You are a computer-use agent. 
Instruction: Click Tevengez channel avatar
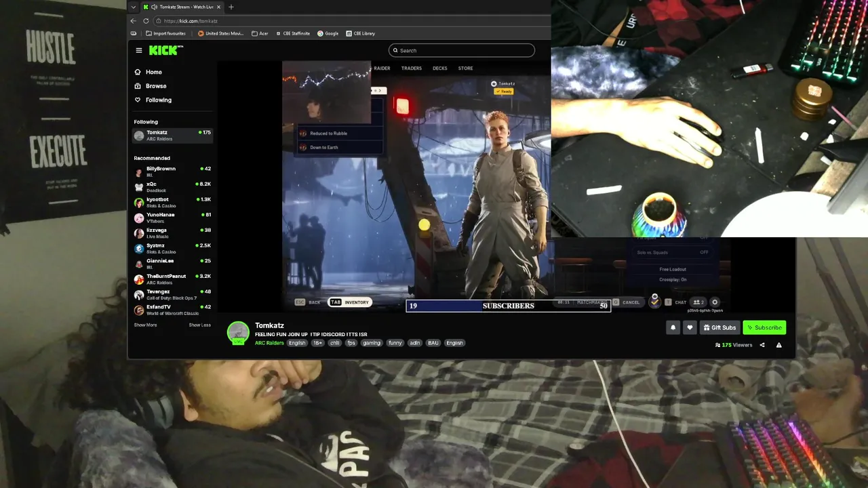pos(139,295)
